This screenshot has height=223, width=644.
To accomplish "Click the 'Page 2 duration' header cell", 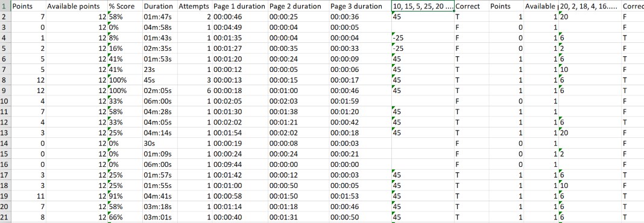I will pyautogui.click(x=298, y=7).
